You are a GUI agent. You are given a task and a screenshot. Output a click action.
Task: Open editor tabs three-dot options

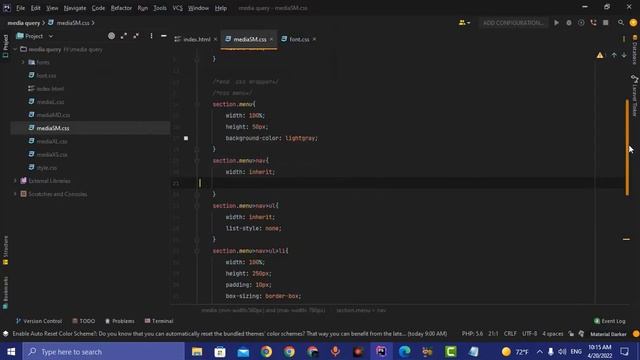(x=623, y=39)
